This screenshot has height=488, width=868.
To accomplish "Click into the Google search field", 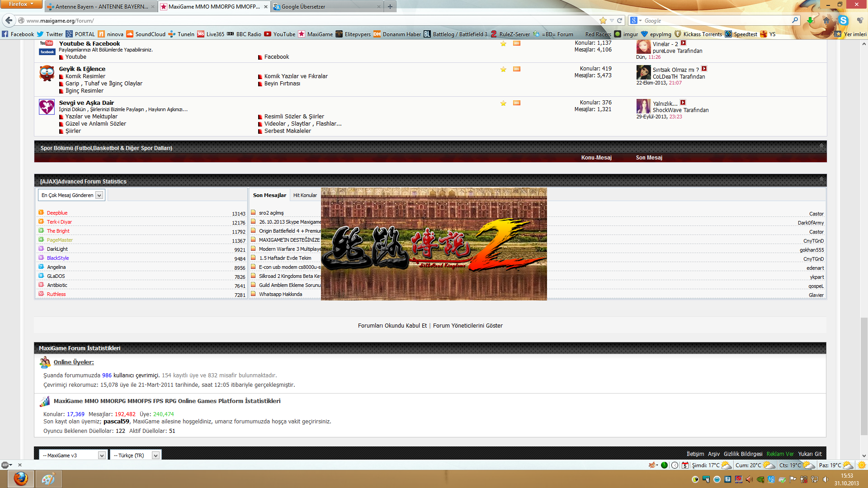I will tap(717, 20).
